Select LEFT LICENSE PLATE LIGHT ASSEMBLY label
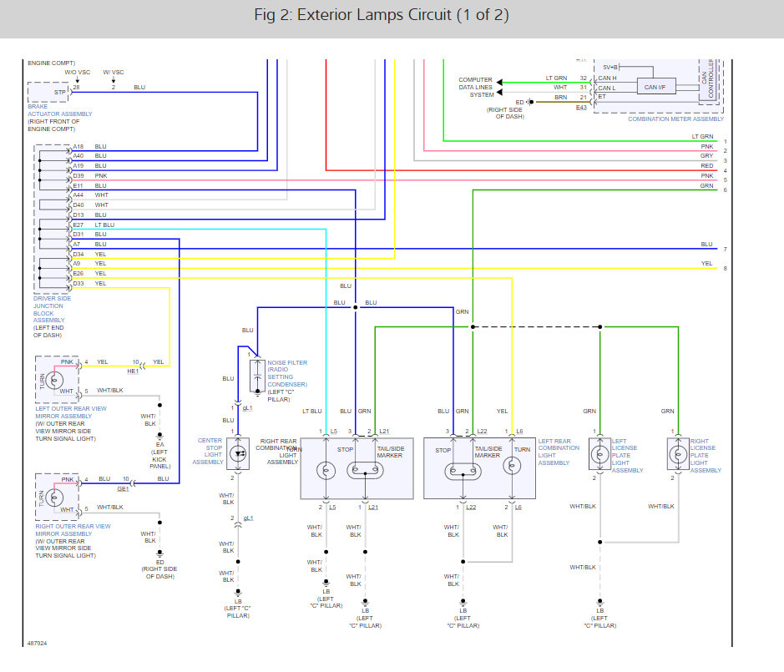 pyautogui.click(x=627, y=456)
